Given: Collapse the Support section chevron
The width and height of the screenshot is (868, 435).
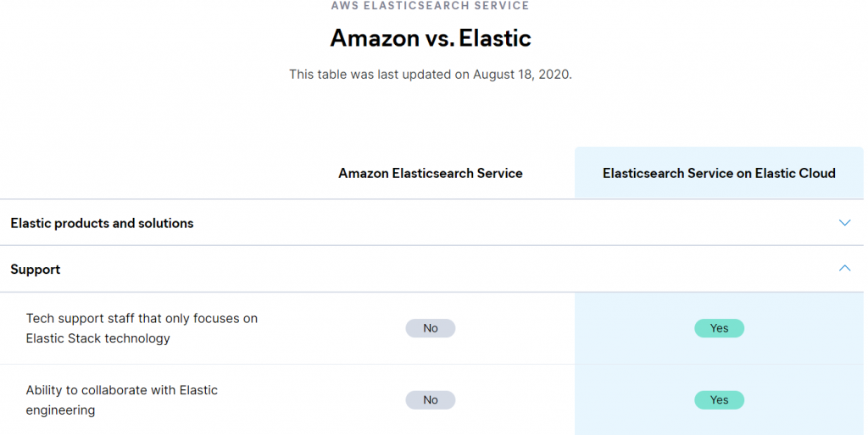Looking at the screenshot, I should [844, 269].
